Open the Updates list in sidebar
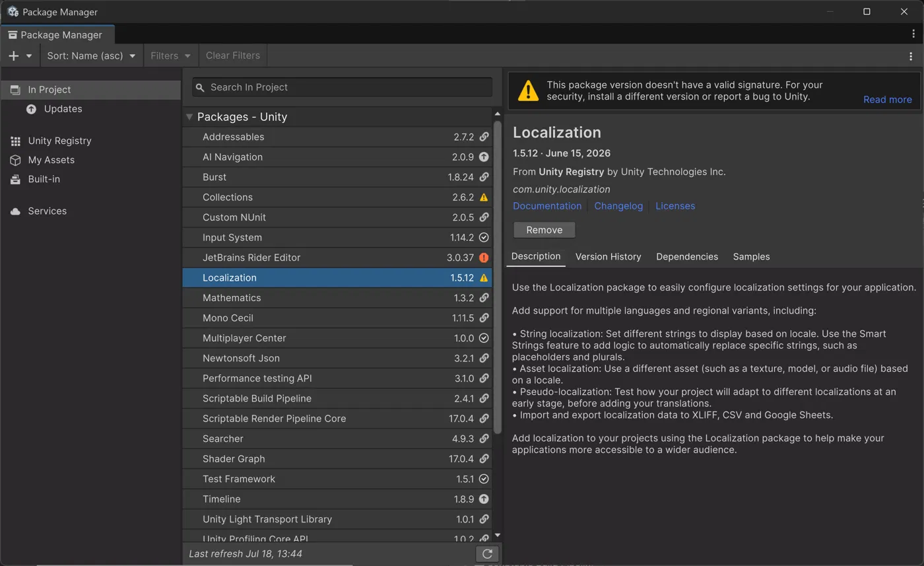924x566 pixels. 90,109
